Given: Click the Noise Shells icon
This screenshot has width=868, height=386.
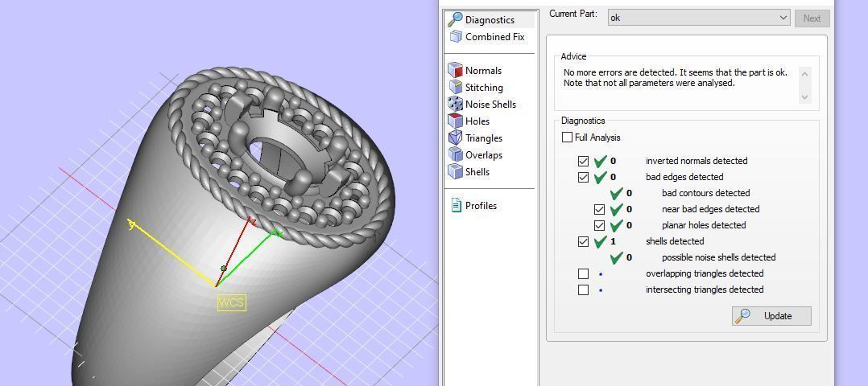Looking at the screenshot, I should 455,104.
